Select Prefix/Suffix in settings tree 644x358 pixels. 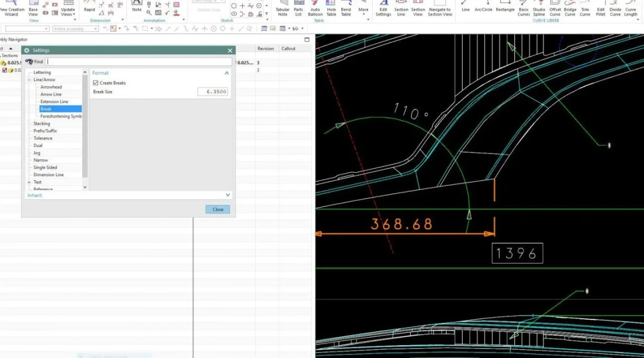45,131
